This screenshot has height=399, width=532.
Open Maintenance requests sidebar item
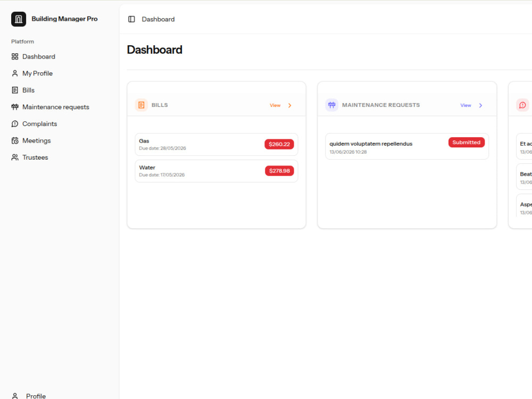pos(60,107)
